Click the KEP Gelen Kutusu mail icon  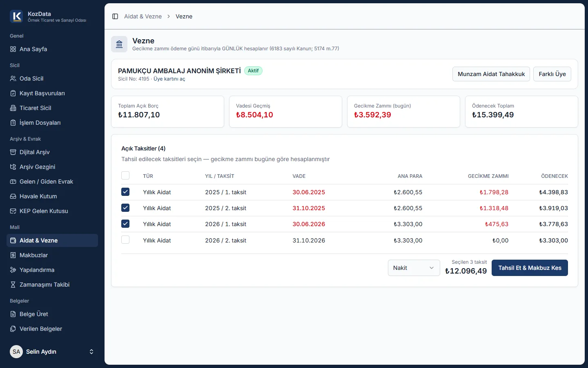(13, 211)
